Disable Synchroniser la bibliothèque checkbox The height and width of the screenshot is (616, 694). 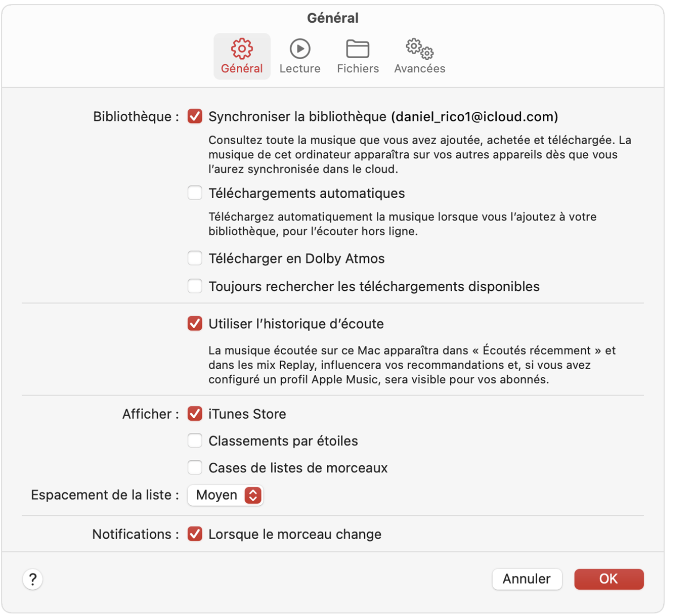[195, 116]
